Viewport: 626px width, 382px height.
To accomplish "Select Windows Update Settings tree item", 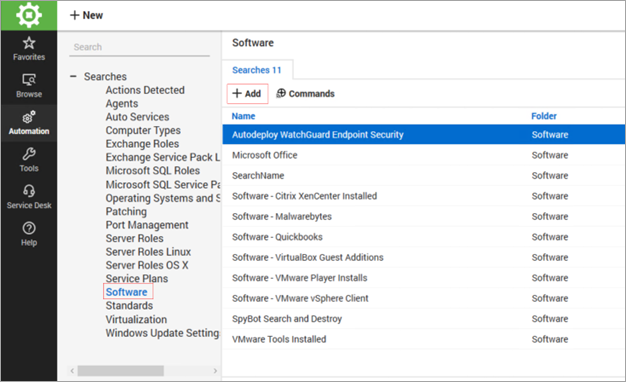I will pyautogui.click(x=162, y=333).
